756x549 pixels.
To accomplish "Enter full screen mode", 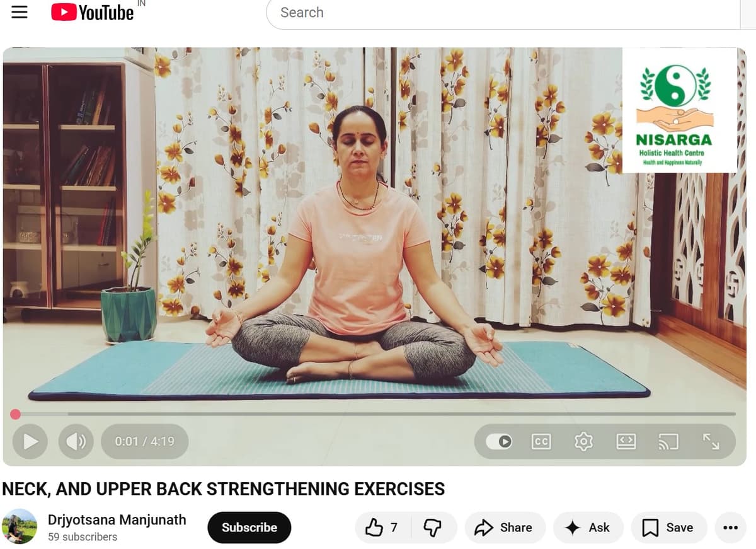I will click(711, 441).
